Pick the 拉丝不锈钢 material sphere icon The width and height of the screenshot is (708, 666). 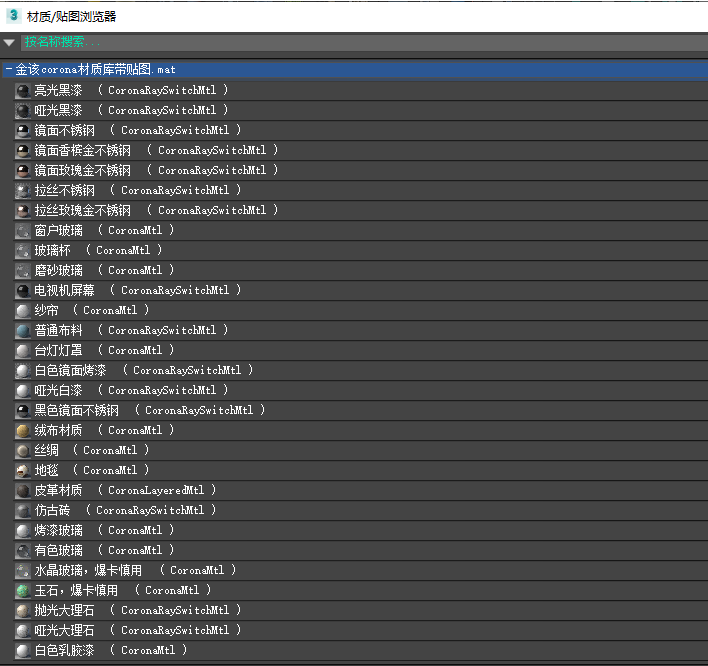click(x=23, y=191)
